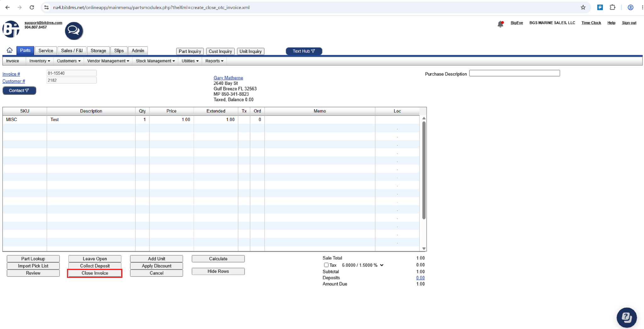
Task: Bookmark this page with star icon
Action: (583, 7)
